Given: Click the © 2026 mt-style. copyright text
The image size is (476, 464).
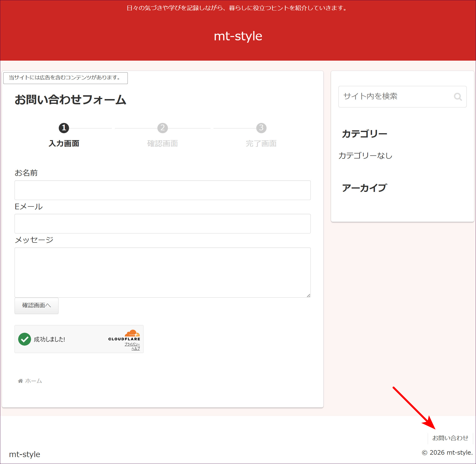Looking at the screenshot, I should (x=448, y=453).
